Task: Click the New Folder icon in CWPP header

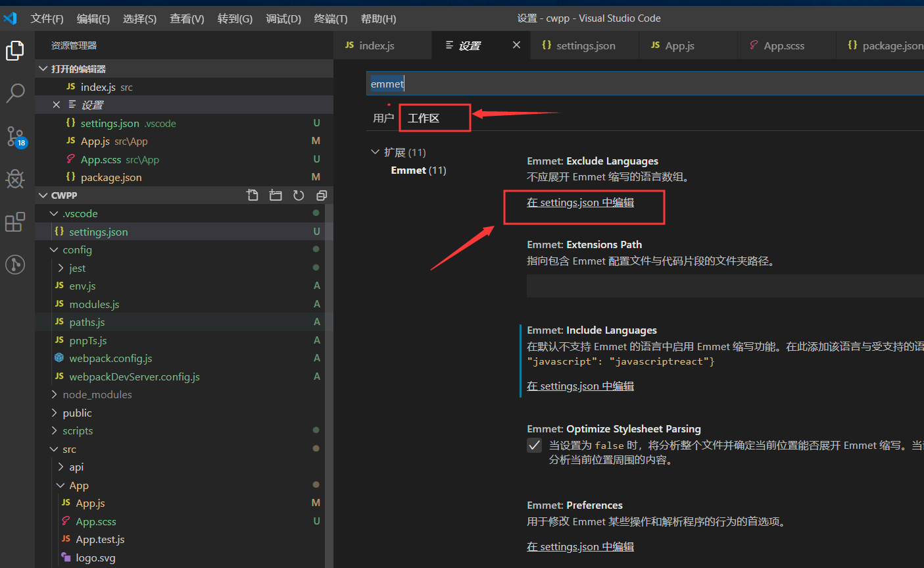Action: 276,195
